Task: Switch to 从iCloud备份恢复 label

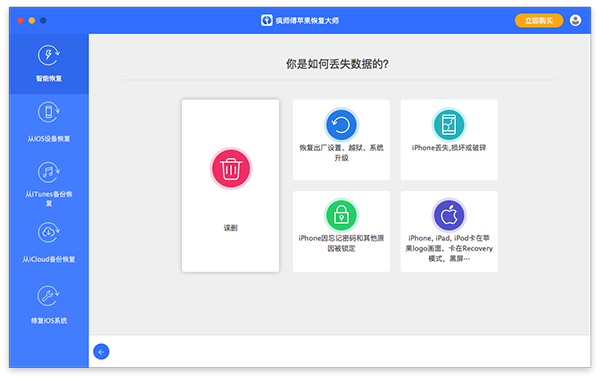Action: pyautogui.click(x=49, y=259)
